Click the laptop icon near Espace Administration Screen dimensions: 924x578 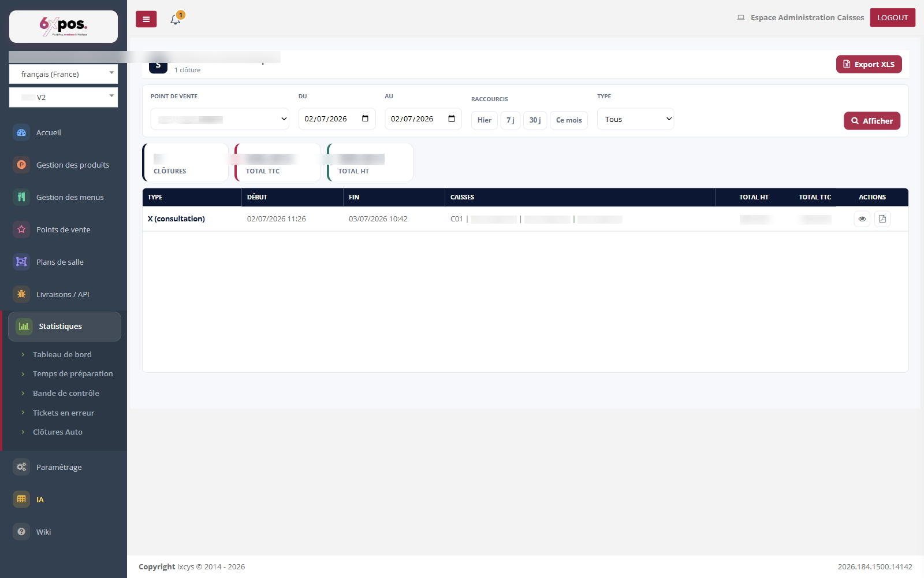(741, 18)
